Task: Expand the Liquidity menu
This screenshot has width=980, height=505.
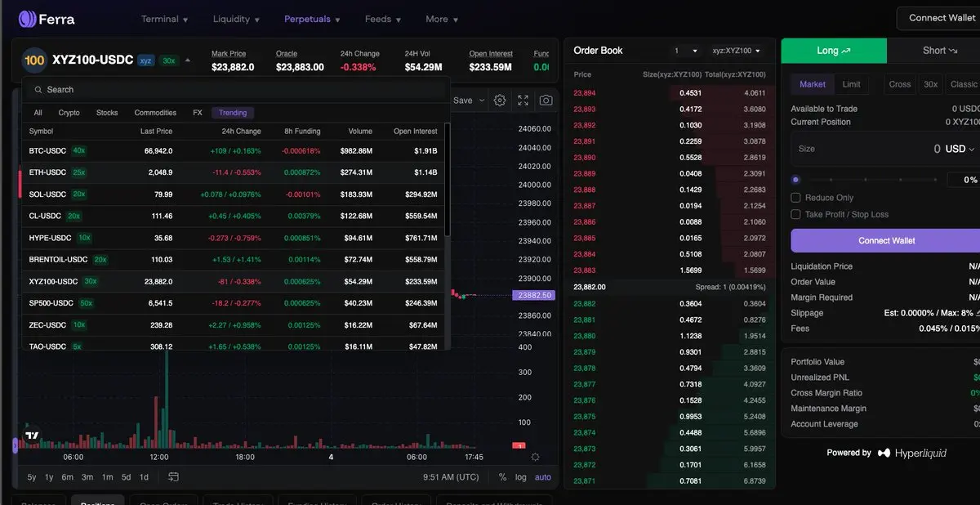Action: point(237,19)
